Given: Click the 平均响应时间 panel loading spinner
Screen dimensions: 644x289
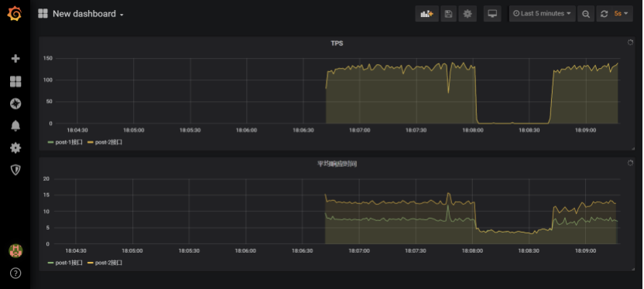Looking at the screenshot, I should tap(630, 163).
